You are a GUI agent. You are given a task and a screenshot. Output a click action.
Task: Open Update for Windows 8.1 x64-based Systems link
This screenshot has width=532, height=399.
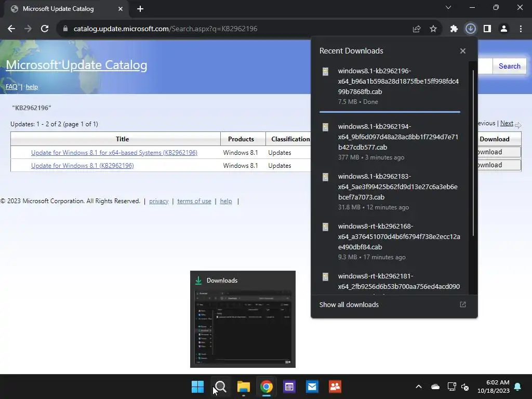[114, 153]
